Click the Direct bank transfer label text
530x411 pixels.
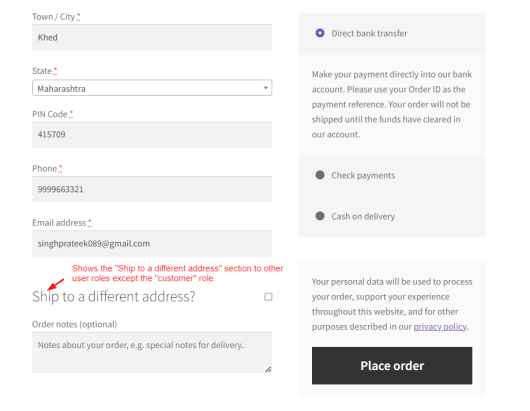(369, 33)
